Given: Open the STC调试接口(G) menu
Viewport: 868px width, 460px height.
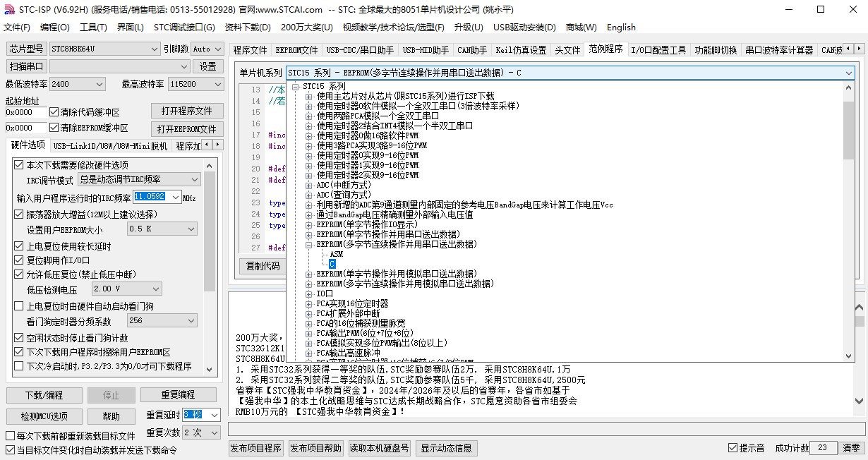Looking at the screenshot, I should (184, 28).
